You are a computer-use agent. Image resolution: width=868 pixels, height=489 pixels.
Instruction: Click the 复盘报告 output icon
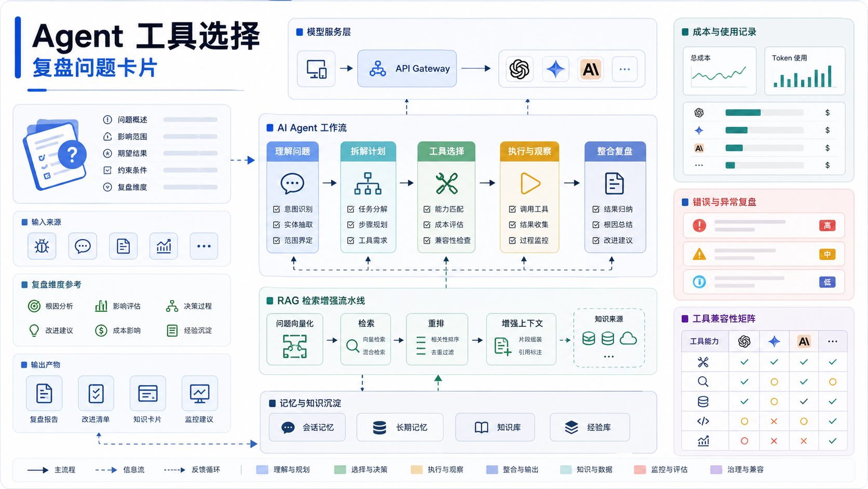(x=44, y=393)
